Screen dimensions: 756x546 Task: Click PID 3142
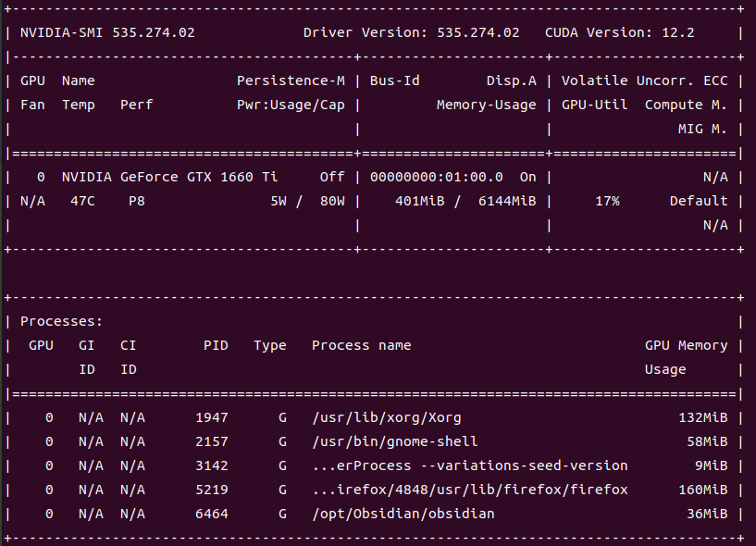pyautogui.click(x=212, y=465)
